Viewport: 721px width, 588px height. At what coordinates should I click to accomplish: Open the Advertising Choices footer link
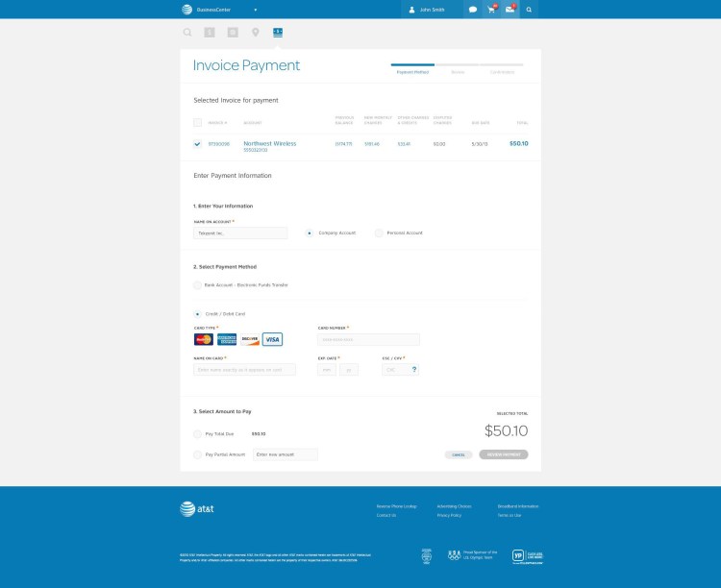[454, 506]
